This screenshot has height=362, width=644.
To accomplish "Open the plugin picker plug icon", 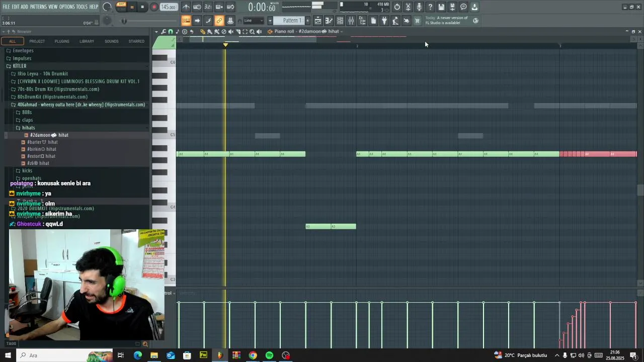I will coord(384,21).
